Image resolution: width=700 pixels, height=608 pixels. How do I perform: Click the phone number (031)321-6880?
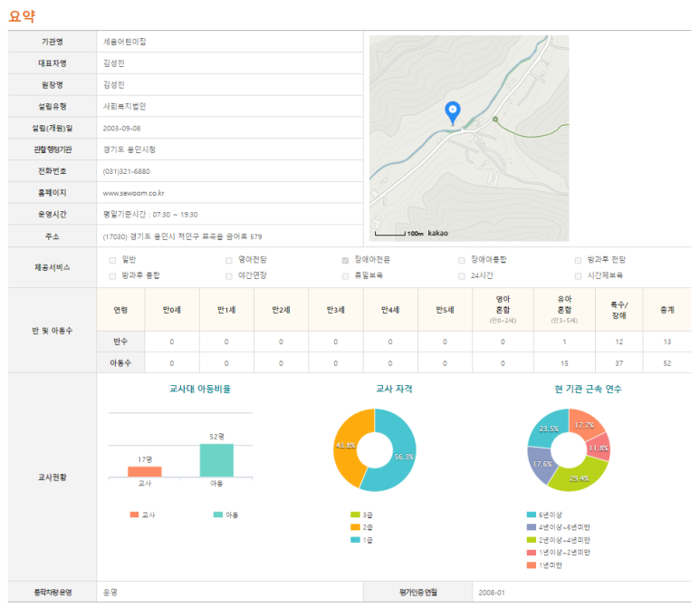click(127, 171)
